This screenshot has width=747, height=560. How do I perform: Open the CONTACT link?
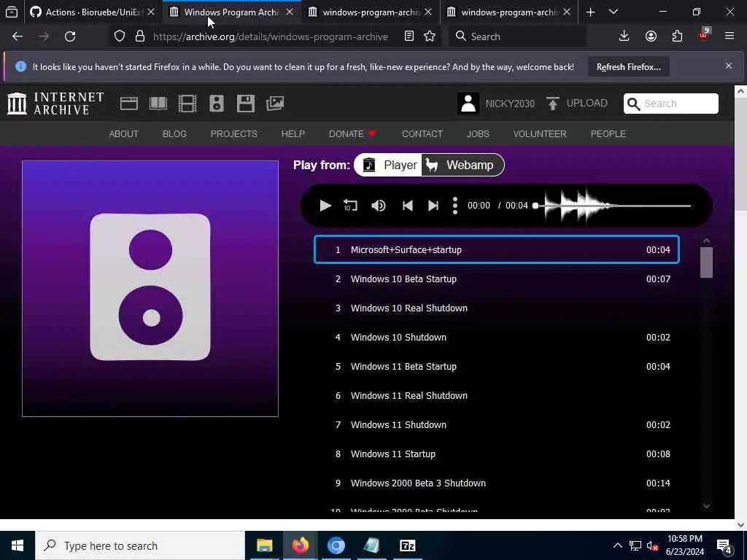tap(422, 134)
